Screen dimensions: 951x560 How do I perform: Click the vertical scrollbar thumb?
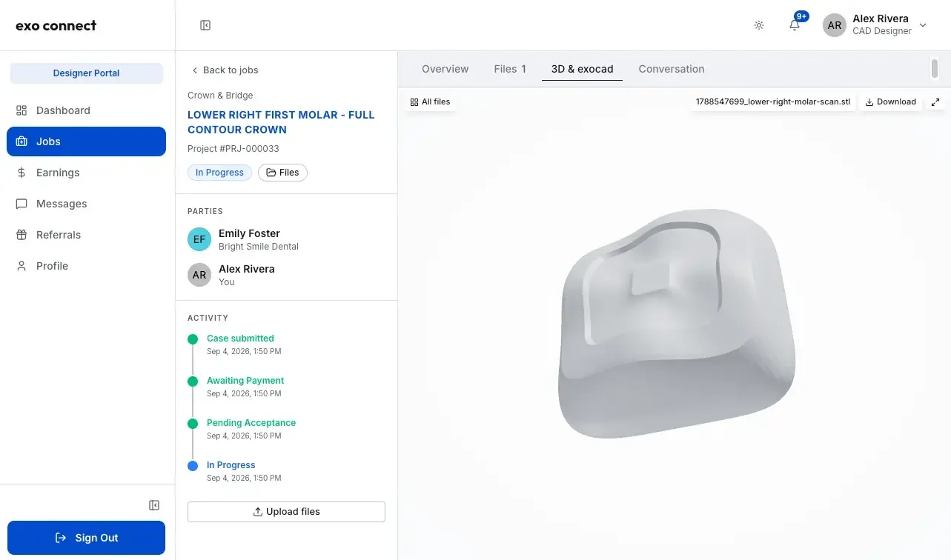pos(935,69)
